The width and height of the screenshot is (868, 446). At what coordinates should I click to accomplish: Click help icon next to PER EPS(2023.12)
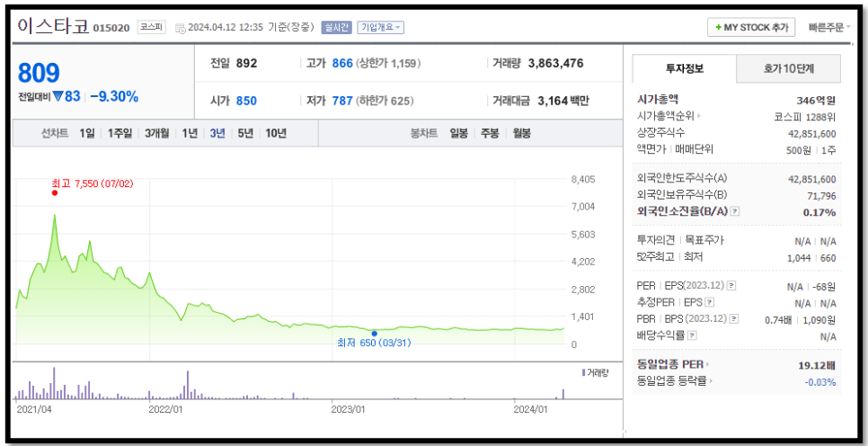pos(731,286)
